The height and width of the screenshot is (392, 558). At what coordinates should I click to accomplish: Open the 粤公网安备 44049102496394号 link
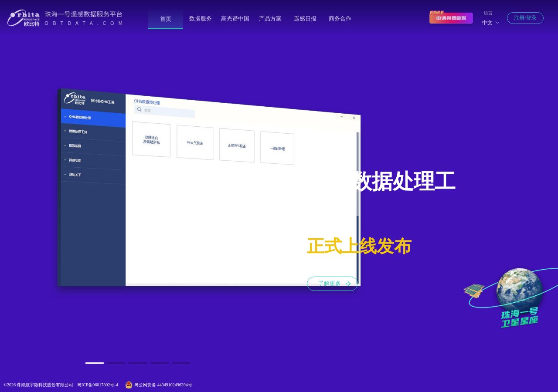(x=163, y=385)
